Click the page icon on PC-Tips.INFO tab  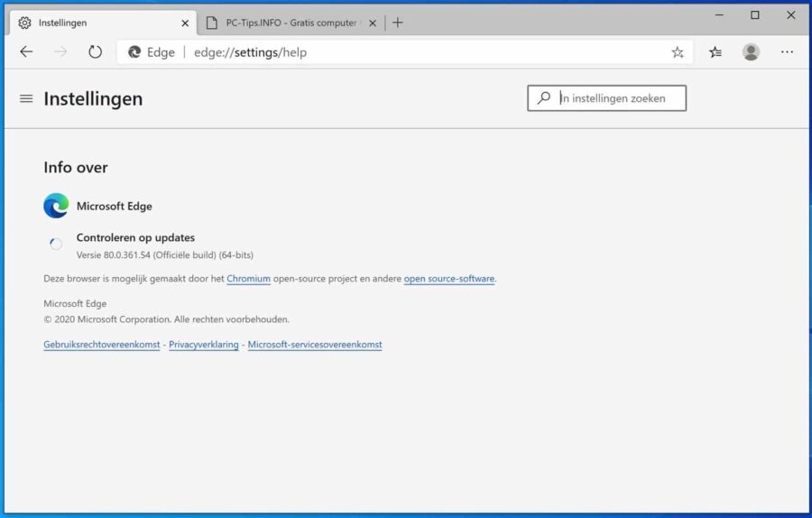pos(211,23)
